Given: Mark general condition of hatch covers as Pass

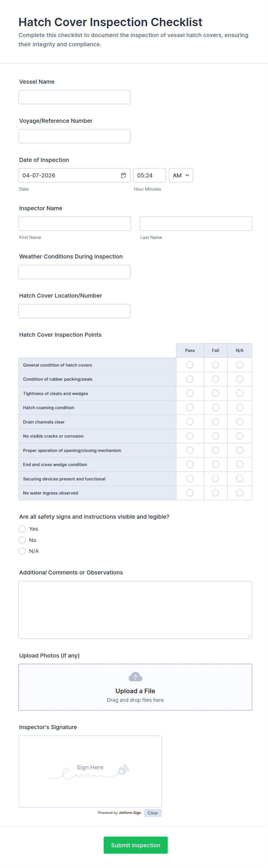Looking at the screenshot, I should (190, 365).
